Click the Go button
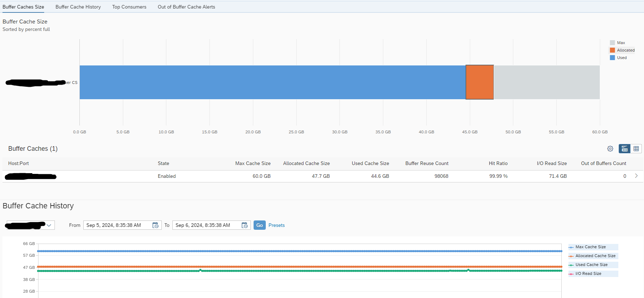This screenshot has width=644, height=298. point(260,225)
